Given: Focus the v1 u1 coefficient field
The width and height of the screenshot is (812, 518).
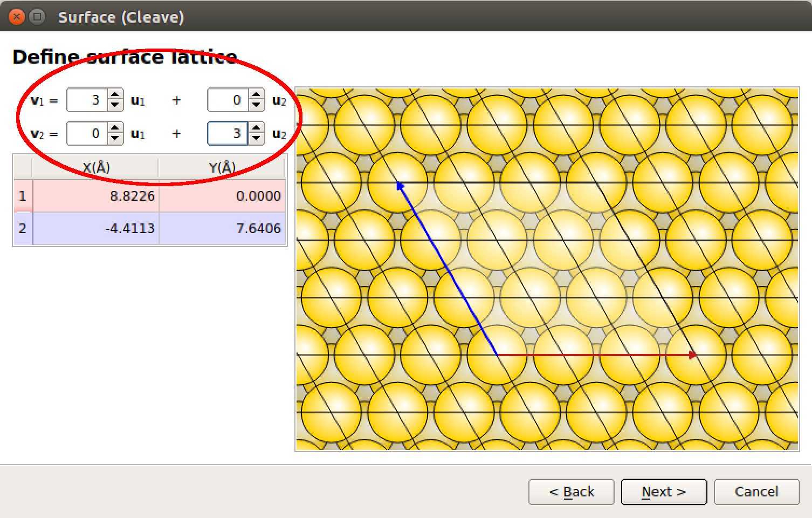Looking at the screenshot, I should pyautogui.click(x=87, y=100).
